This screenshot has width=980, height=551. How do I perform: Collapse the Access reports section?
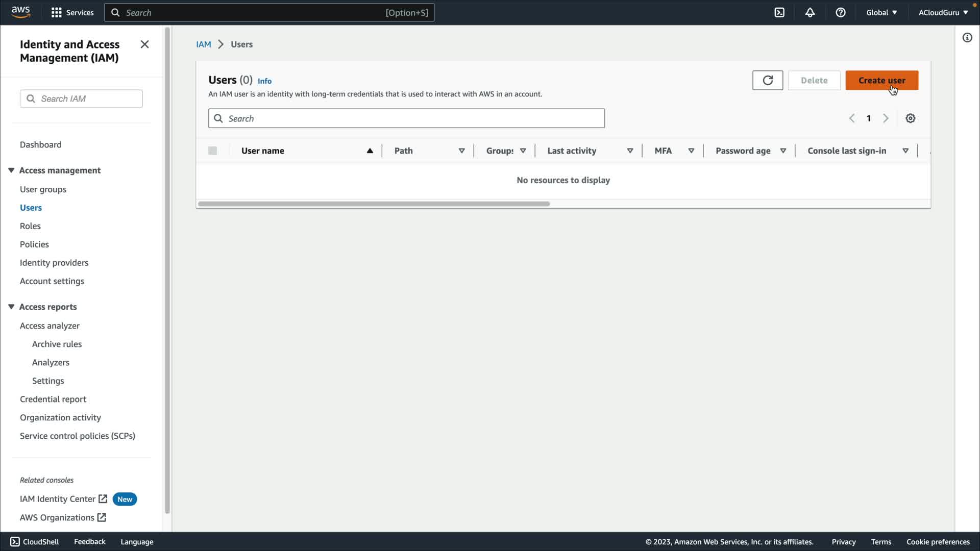point(11,307)
